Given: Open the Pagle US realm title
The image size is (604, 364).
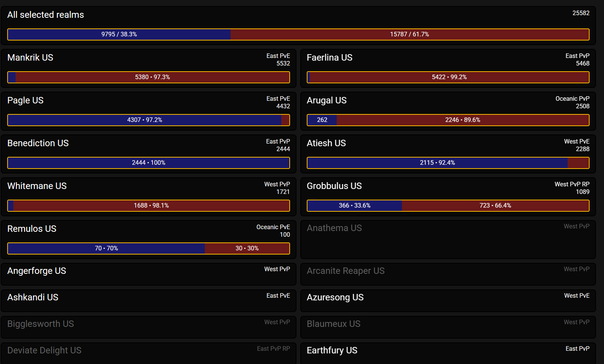Looking at the screenshot, I should 25,100.
